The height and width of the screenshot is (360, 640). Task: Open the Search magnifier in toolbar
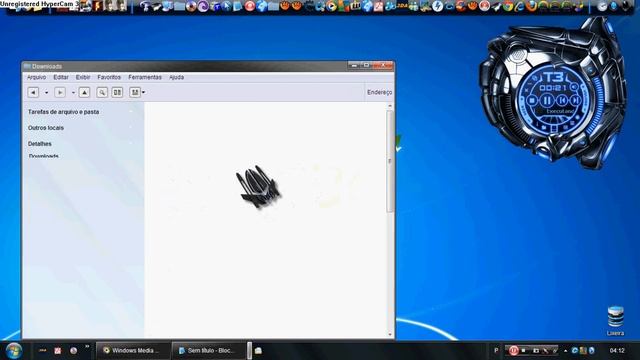[x=102, y=93]
